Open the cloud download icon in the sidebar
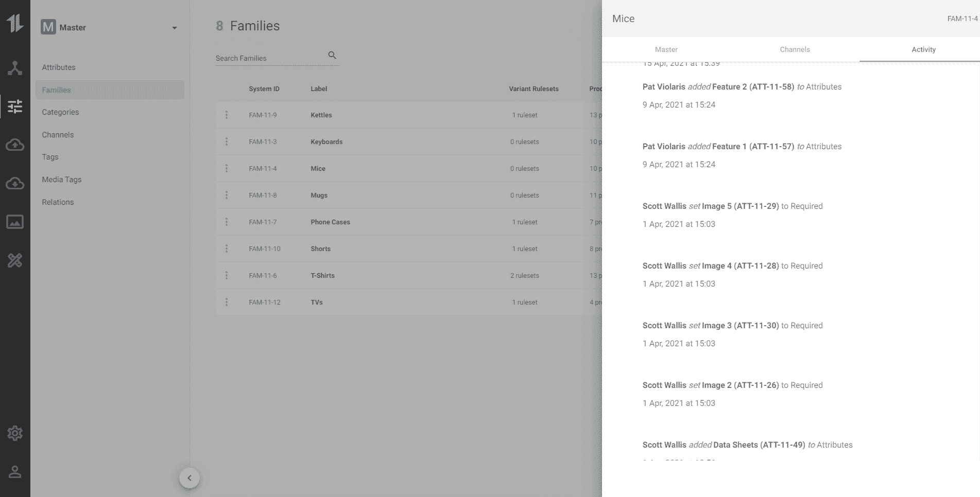980x497 pixels. click(x=15, y=184)
